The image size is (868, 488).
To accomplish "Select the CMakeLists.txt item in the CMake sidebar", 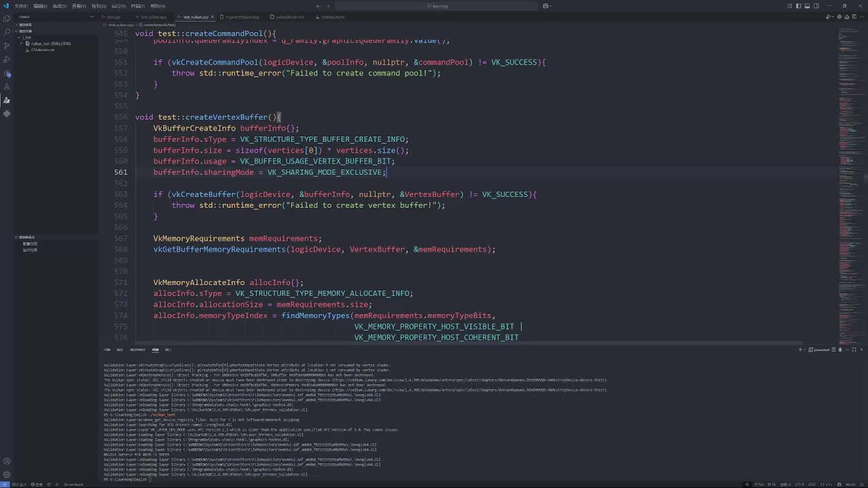I will pyautogui.click(x=43, y=49).
